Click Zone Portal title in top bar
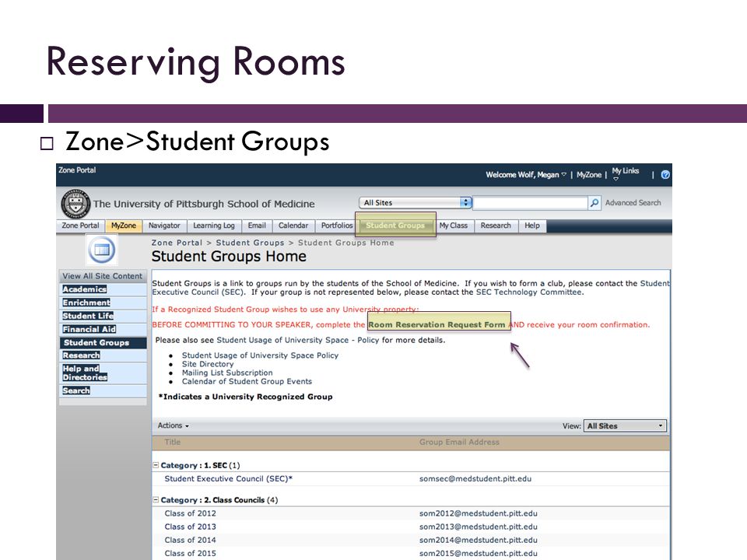This screenshot has width=747, height=560. coord(77,170)
